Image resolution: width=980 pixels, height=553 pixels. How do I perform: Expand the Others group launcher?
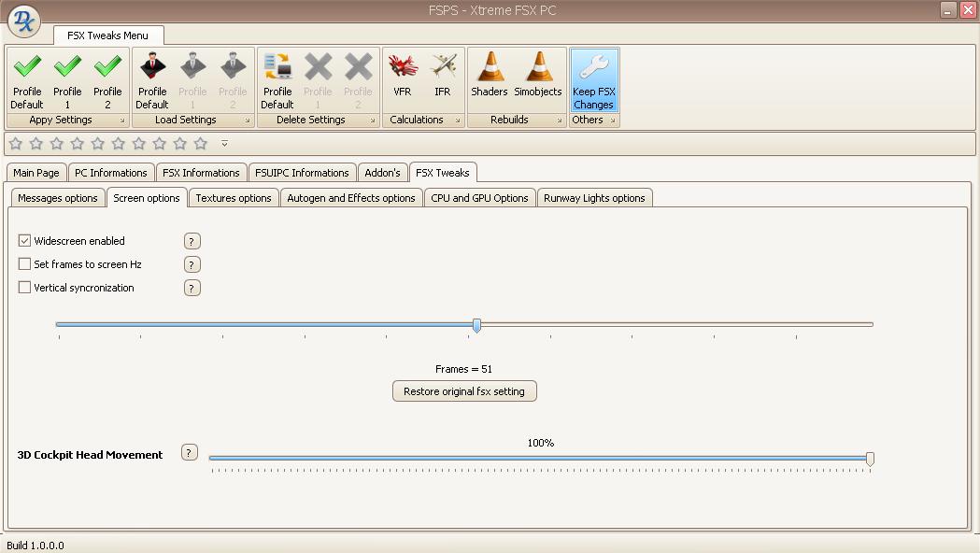[x=613, y=121]
